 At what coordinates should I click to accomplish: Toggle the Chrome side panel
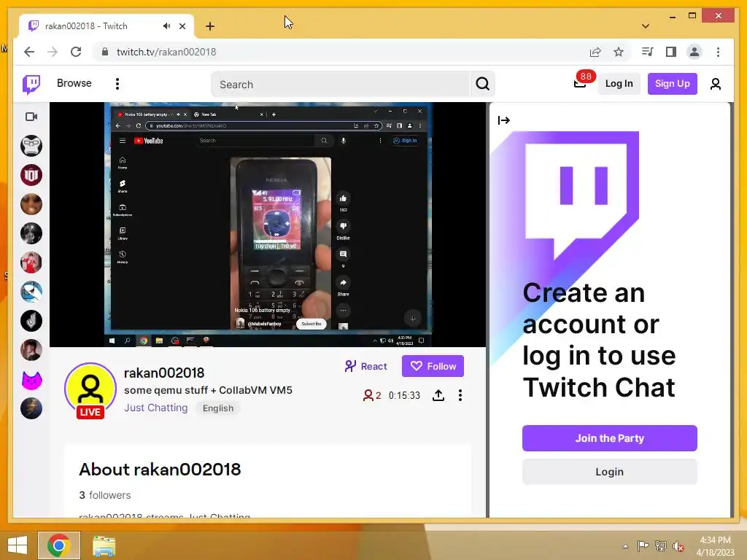(x=671, y=52)
